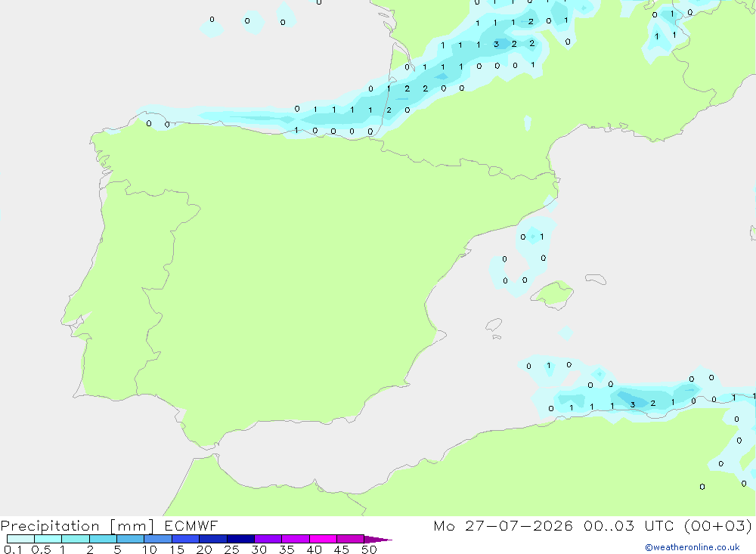The width and height of the screenshot is (756, 554).
Task: Select the 2–5 mm legend swatch
Action: click(x=103, y=539)
